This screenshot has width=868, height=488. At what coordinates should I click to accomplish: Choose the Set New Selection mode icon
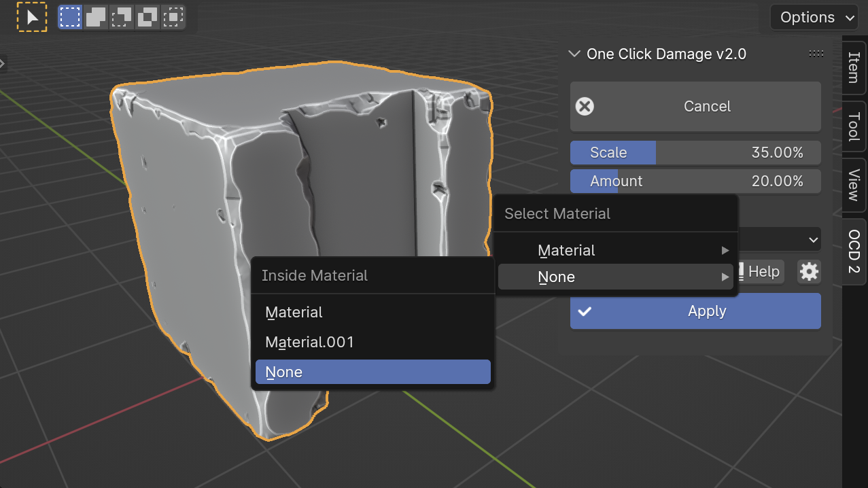pyautogui.click(x=70, y=17)
